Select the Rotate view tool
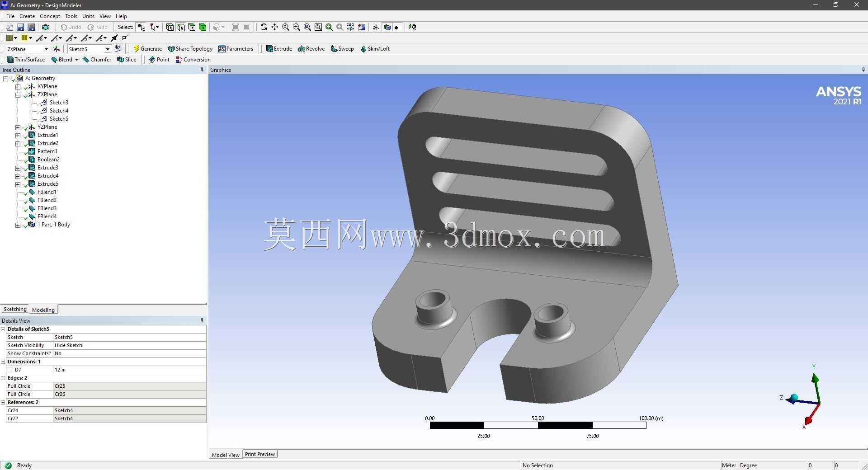The height and width of the screenshot is (470, 868). pos(264,27)
